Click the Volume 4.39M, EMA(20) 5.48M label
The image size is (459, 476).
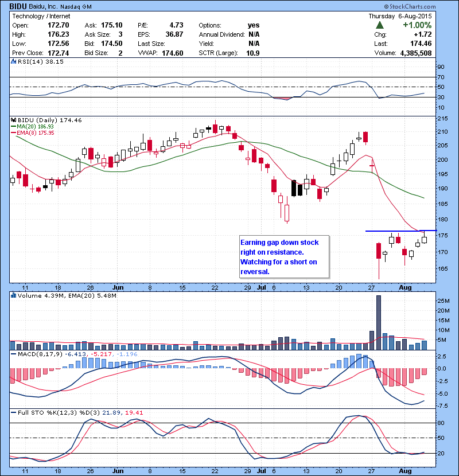(67, 295)
